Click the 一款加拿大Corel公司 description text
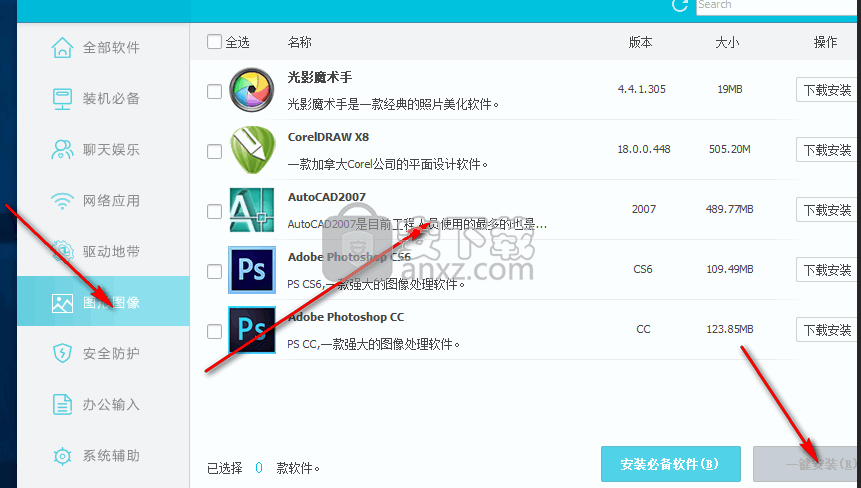 [x=388, y=164]
